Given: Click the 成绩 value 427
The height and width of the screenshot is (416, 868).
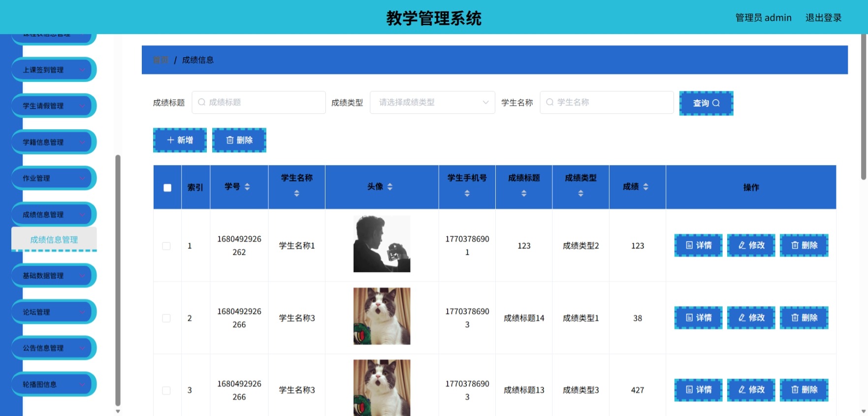Looking at the screenshot, I should [638, 390].
